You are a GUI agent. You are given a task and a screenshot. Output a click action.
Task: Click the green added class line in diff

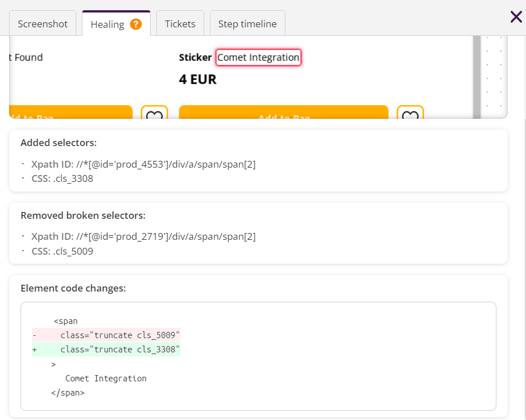click(106, 350)
